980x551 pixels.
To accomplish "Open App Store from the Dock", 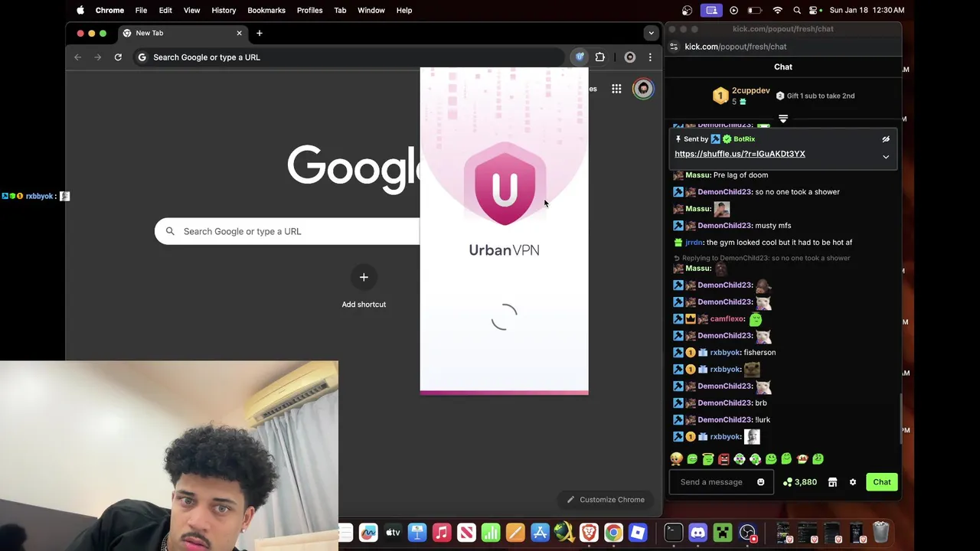I will pyautogui.click(x=540, y=533).
